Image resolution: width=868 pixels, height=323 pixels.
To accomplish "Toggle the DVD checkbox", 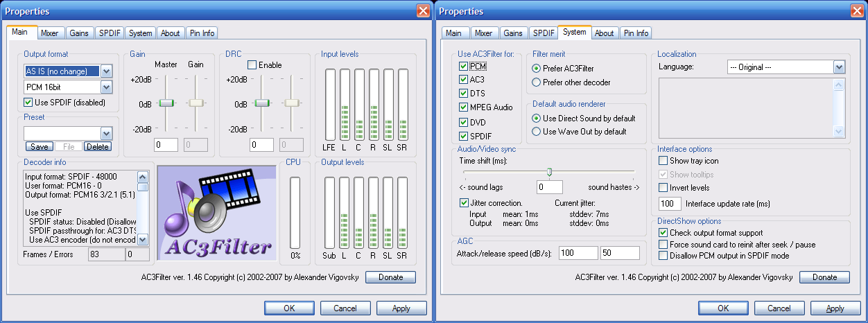I will [x=463, y=122].
